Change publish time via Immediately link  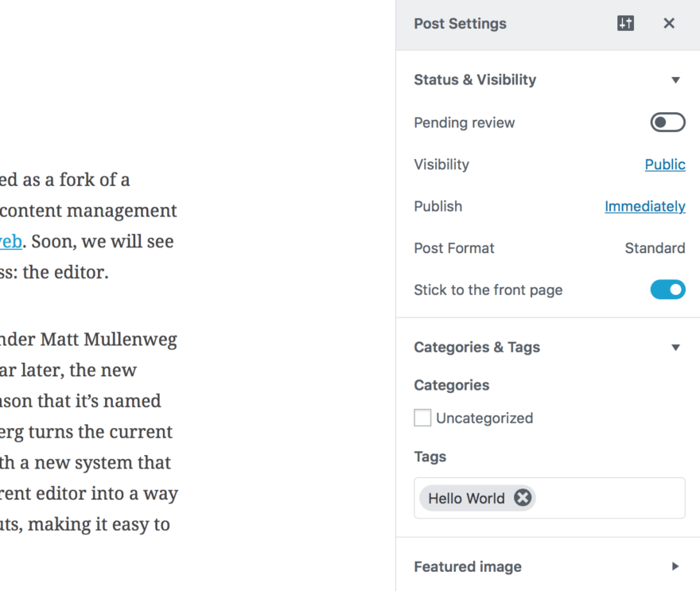click(644, 206)
